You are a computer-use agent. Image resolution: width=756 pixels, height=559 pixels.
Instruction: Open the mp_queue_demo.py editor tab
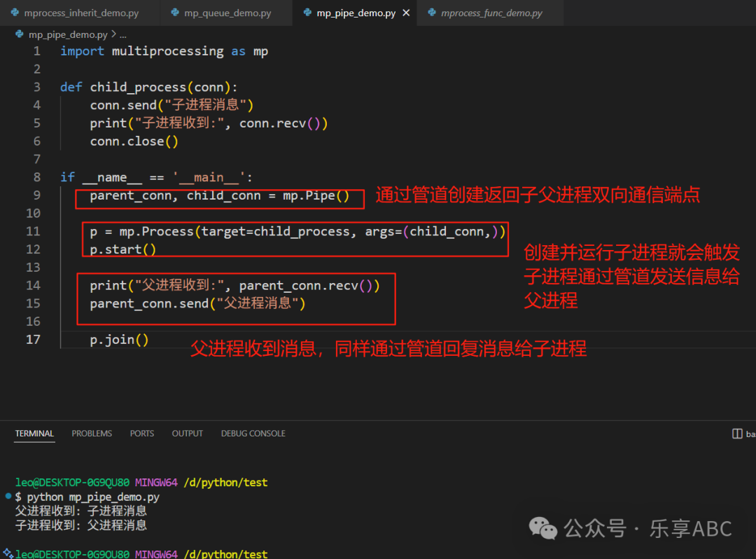227,13
